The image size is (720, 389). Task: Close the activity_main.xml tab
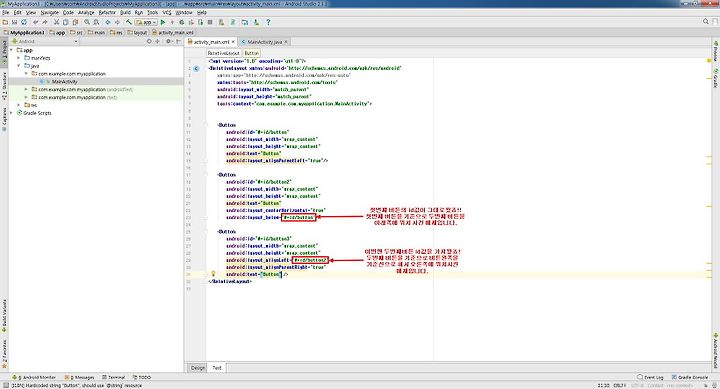233,42
